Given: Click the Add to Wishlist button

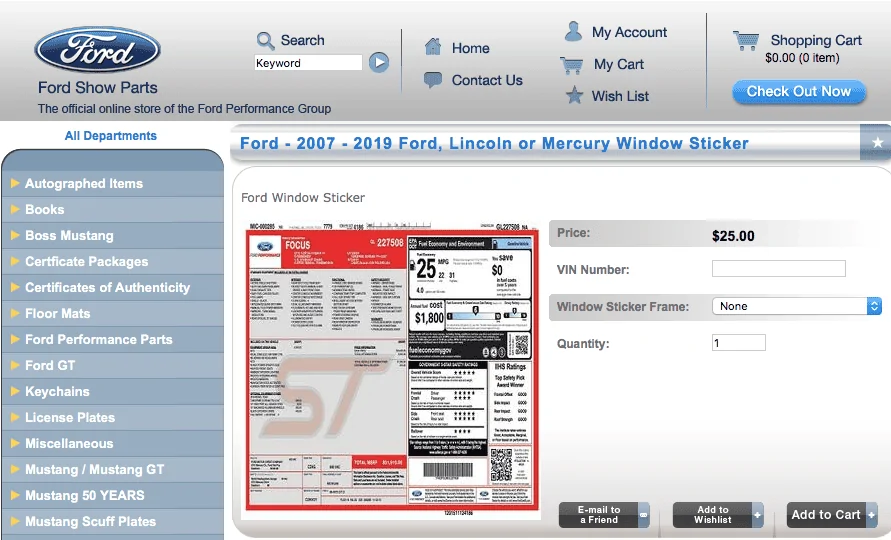Looking at the screenshot, I should [x=718, y=515].
